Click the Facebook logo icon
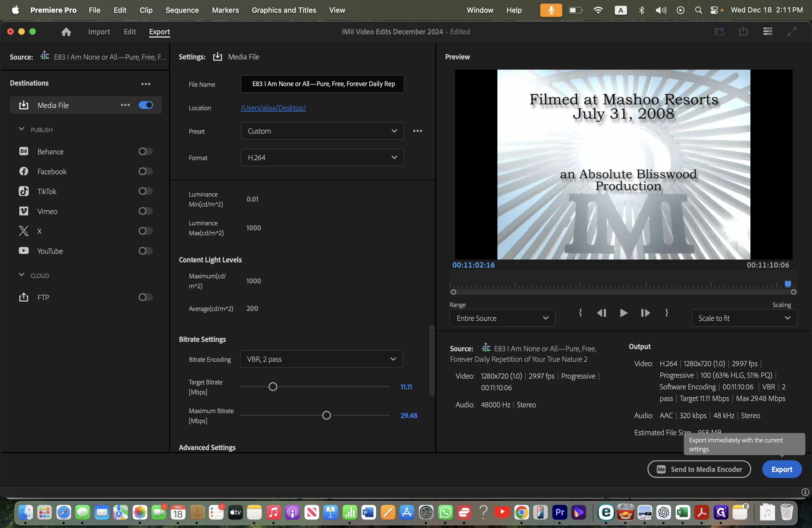The width and height of the screenshot is (812, 528). point(23,171)
